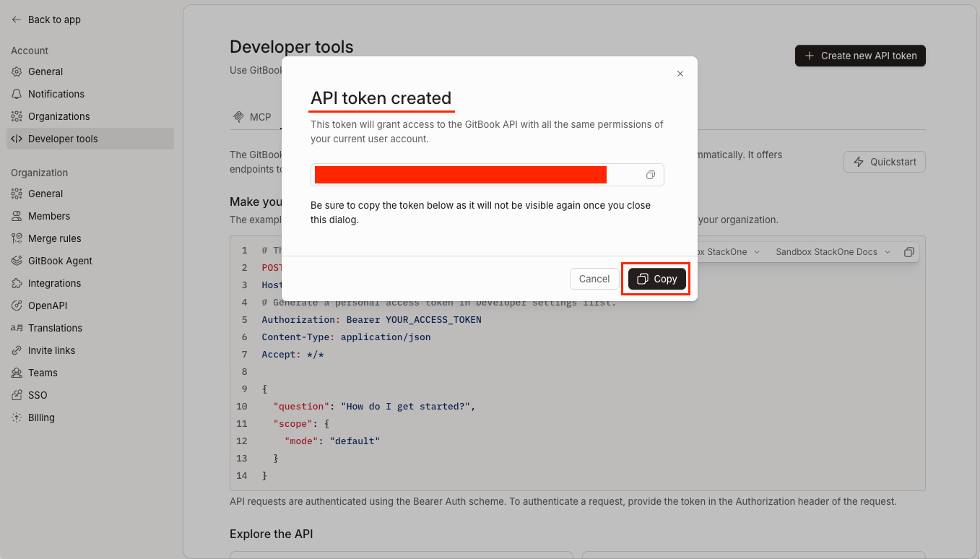Click the Invite links chain icon
Screen dimensions: 980x559
tap(17, 350)
